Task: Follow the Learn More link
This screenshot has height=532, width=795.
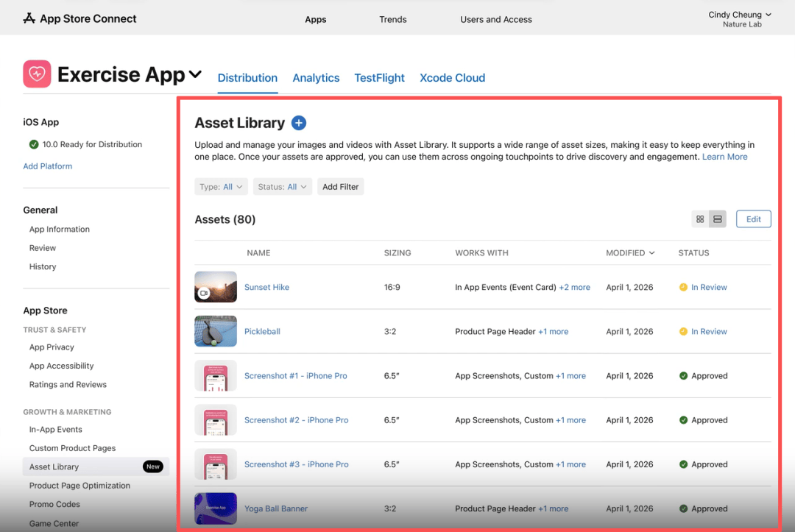Action: (724, 157)
